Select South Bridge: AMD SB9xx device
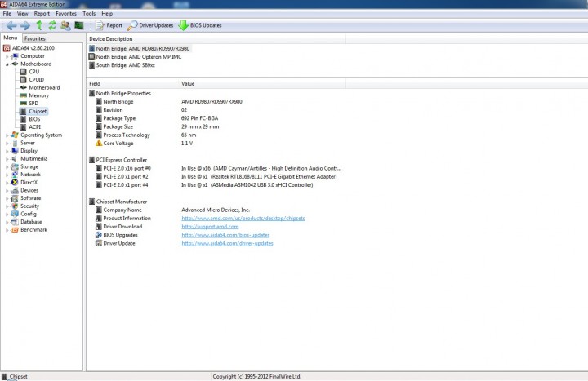Viewport: 588px width, 381px height. [x=122, y=64]
